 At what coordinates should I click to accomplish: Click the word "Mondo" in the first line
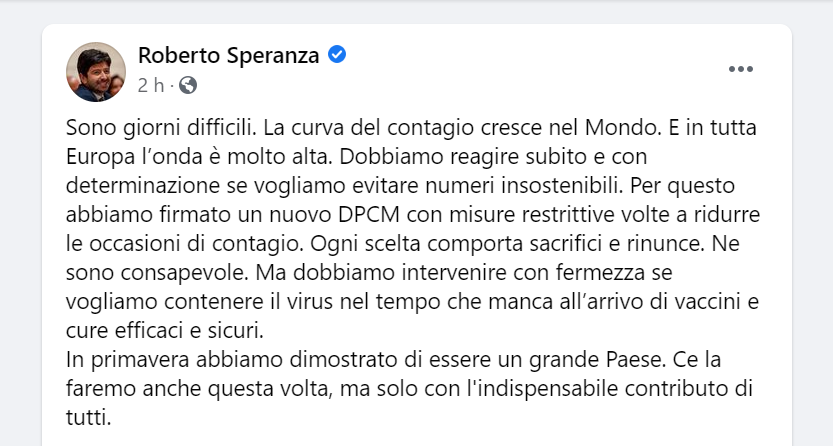click(x=619, y=128)
